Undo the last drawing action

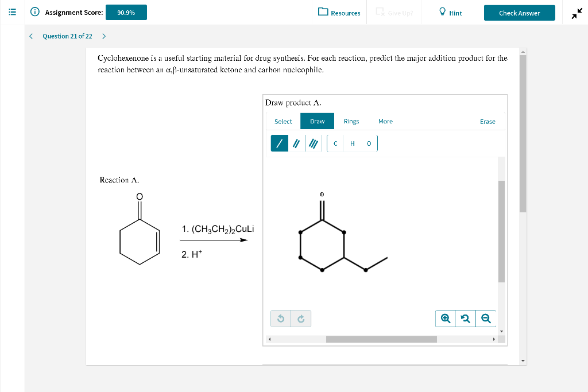tap(280, 318)
